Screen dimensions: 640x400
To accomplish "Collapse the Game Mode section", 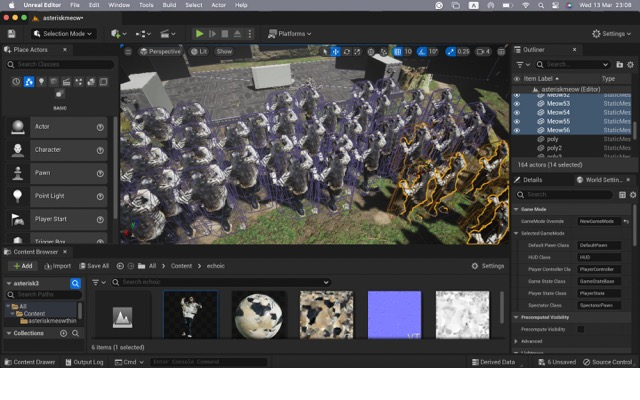I will click(x=517, y=209).
